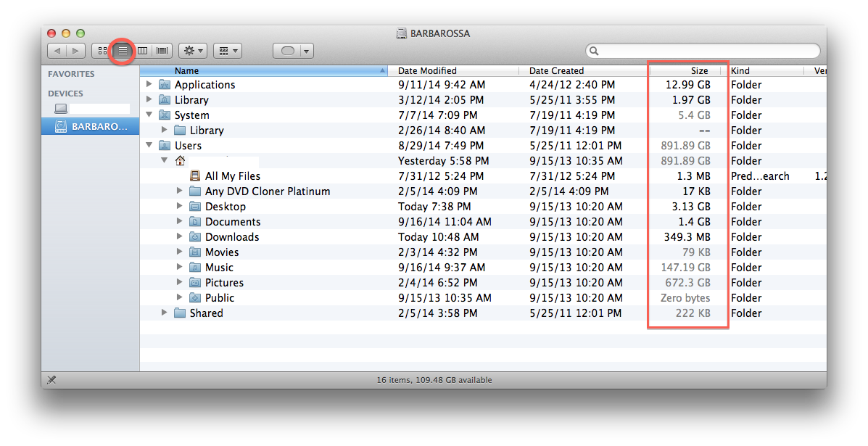Click the crossed-out pencil icon in status bar
The width and height of the screenshot is (868, 446).
pos(51,379)
